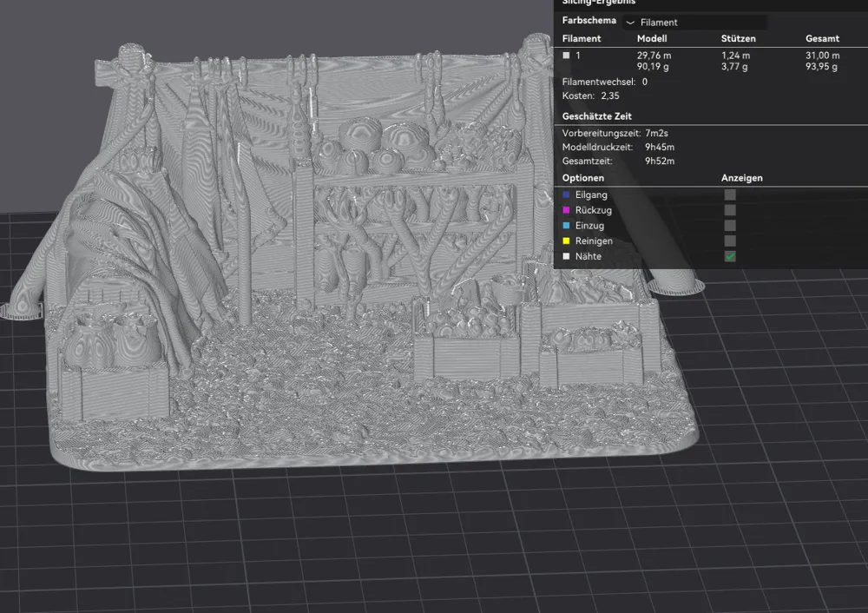Select the model weight 90,19 g
868x613 pixels.
[653, 67]
